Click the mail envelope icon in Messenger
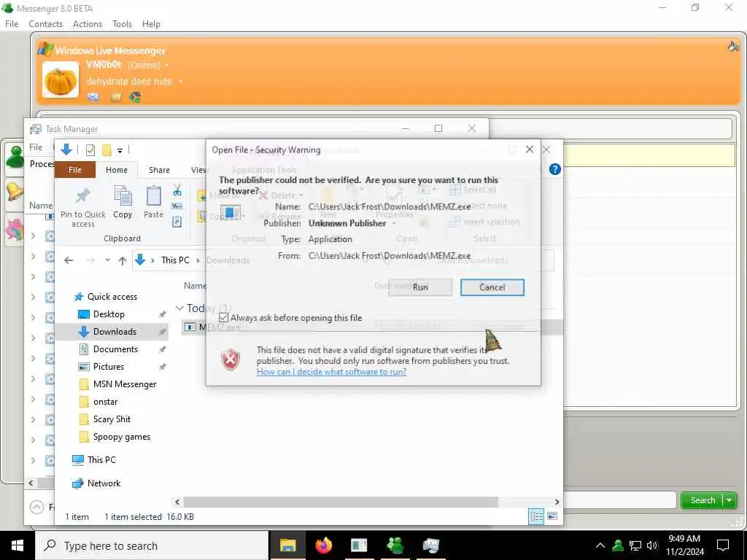Viewport: 747px width, 560px height. click(93, 98)
